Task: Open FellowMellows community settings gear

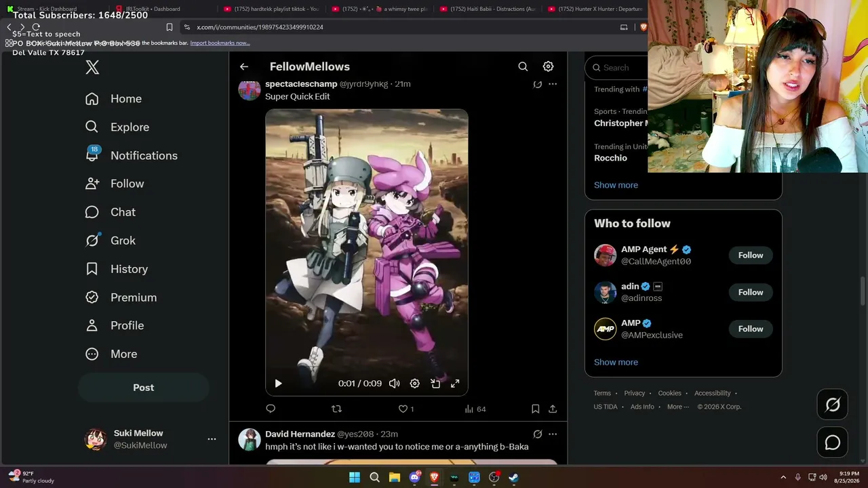Action: coord(548,66)
